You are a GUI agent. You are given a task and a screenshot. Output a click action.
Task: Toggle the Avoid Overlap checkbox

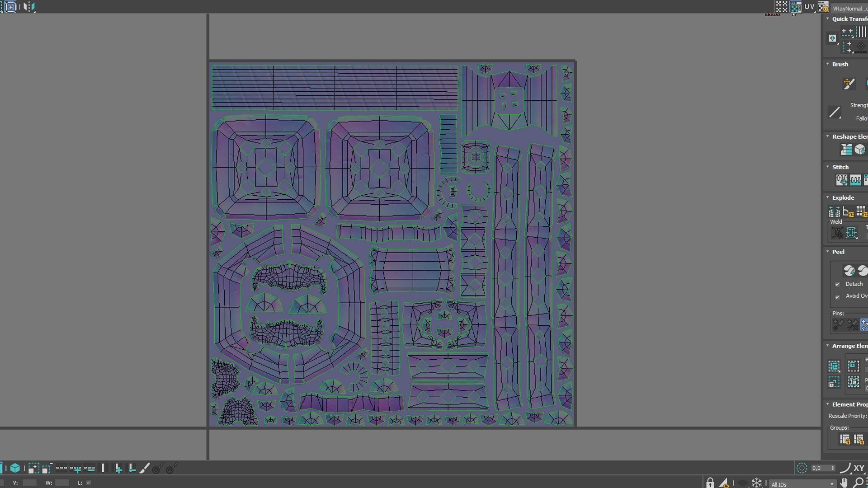[x=837, y=296]
